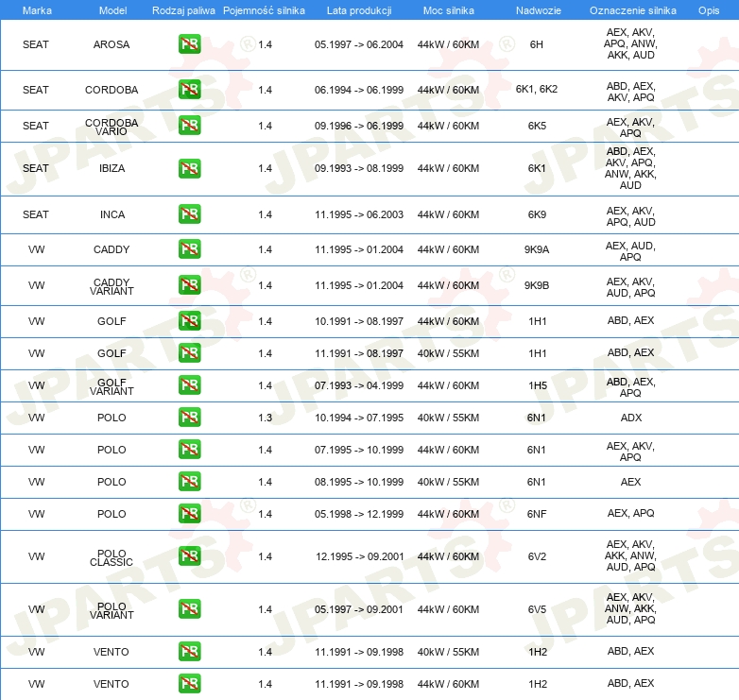739x700 pixels.
Task: Click the Nadwozie column header
Action: click(x=539, y=10)
